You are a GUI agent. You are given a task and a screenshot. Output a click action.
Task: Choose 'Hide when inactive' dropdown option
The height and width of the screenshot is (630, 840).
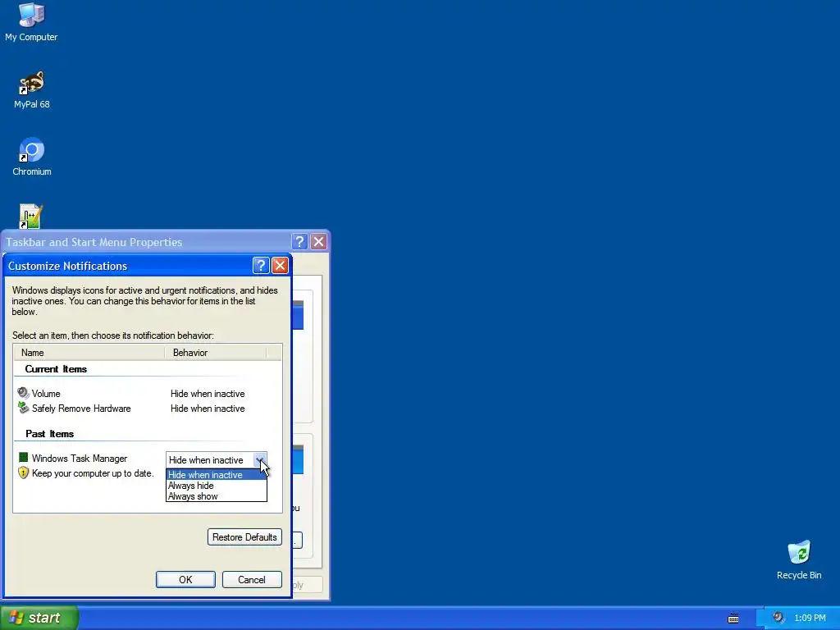(217, 475)
